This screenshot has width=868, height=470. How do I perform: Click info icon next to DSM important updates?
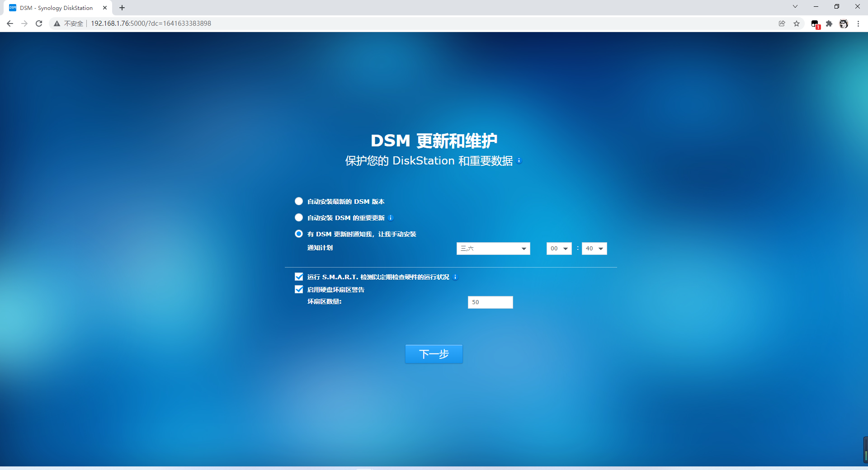391,218
